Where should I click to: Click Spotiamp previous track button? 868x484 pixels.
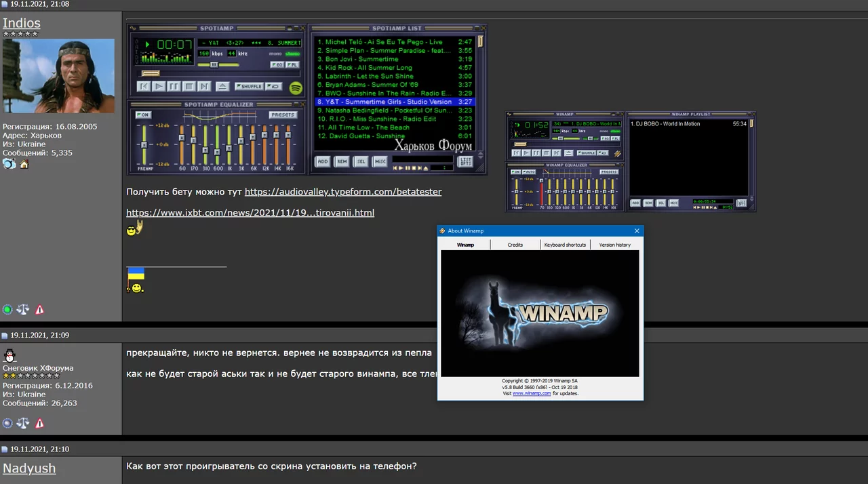pyautogui.click(x=144, y=86)
